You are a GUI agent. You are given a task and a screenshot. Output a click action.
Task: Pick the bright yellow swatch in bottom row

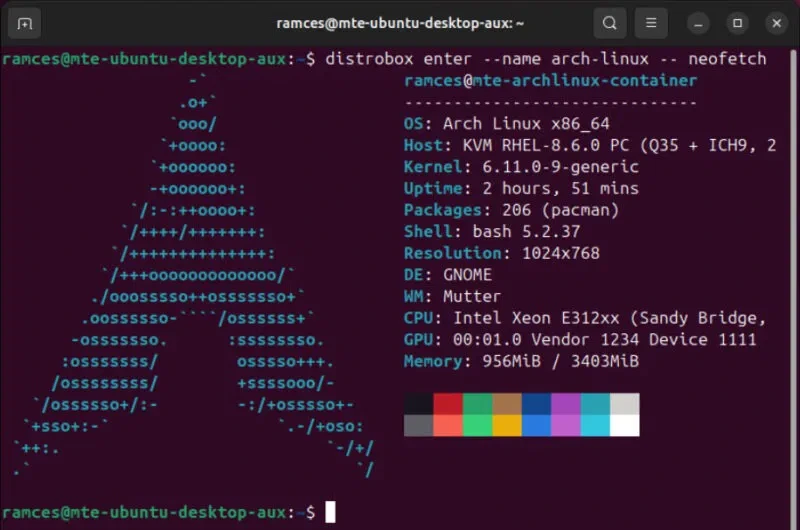[x=507, y=426]
